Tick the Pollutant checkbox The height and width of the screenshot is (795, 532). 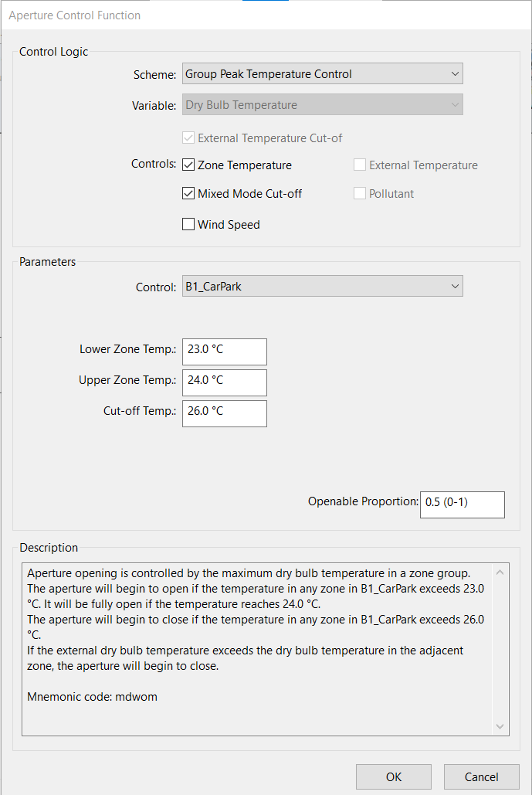[360, 193]
